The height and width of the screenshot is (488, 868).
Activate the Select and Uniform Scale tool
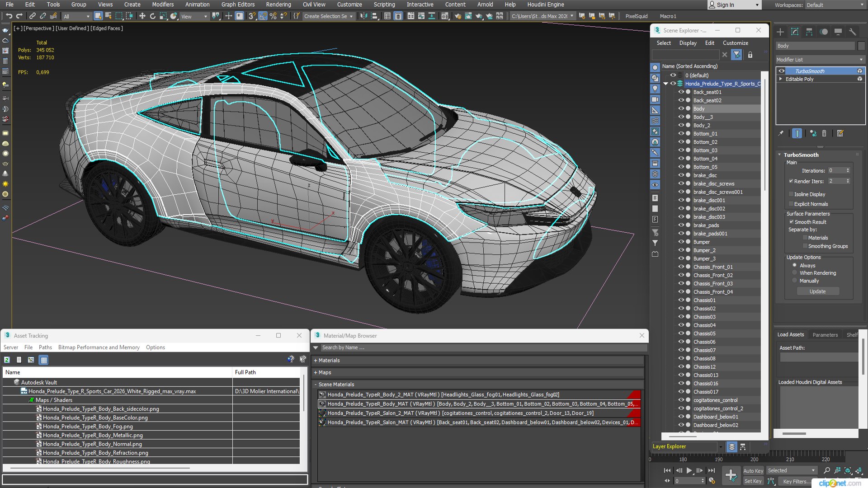(x=163, y=16)
